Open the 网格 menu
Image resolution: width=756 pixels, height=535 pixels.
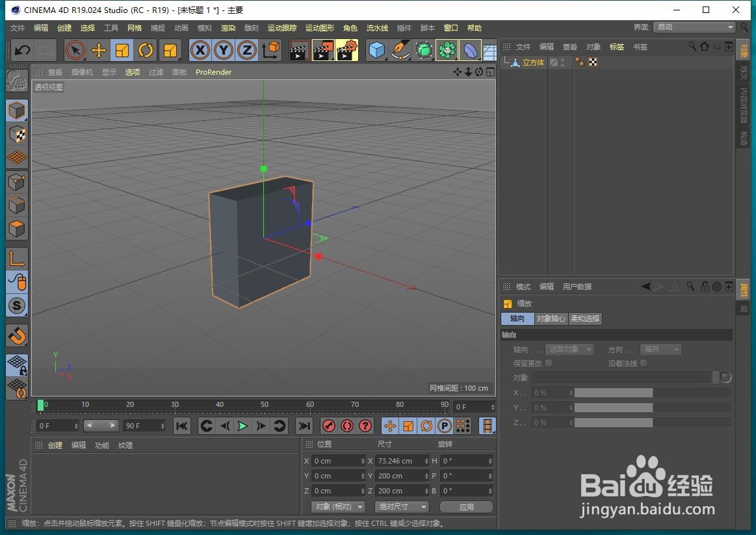click(x=135, y=28)
